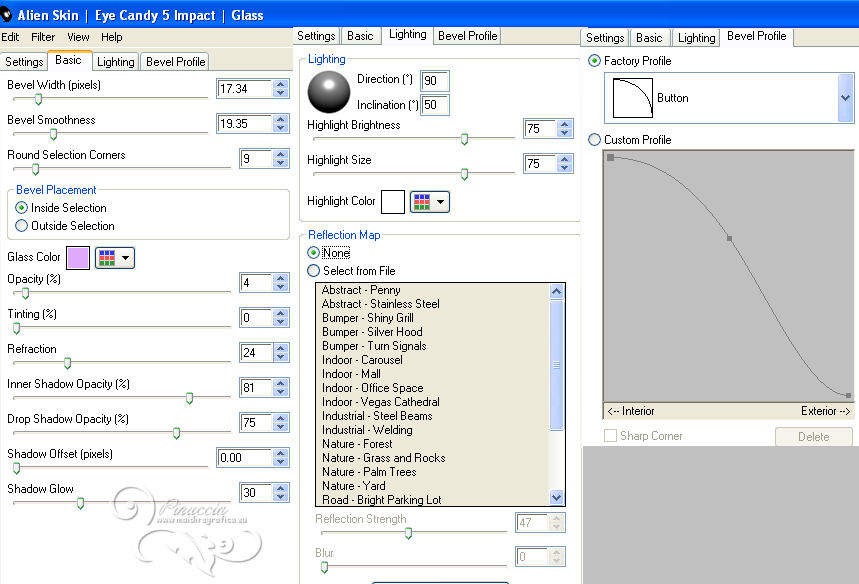Open the View menu

tap(78, 37)
